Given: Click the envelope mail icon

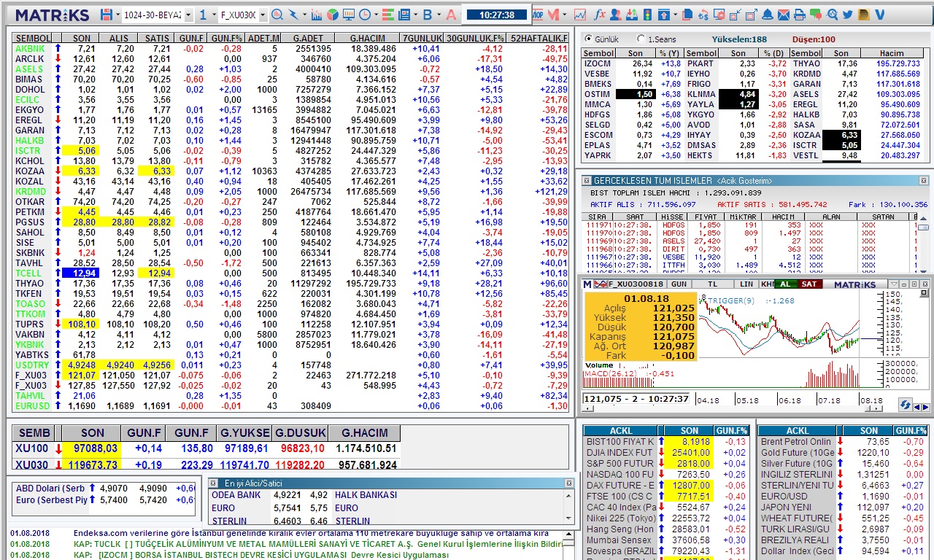Looking at the screenshot, I should point(784,15).
